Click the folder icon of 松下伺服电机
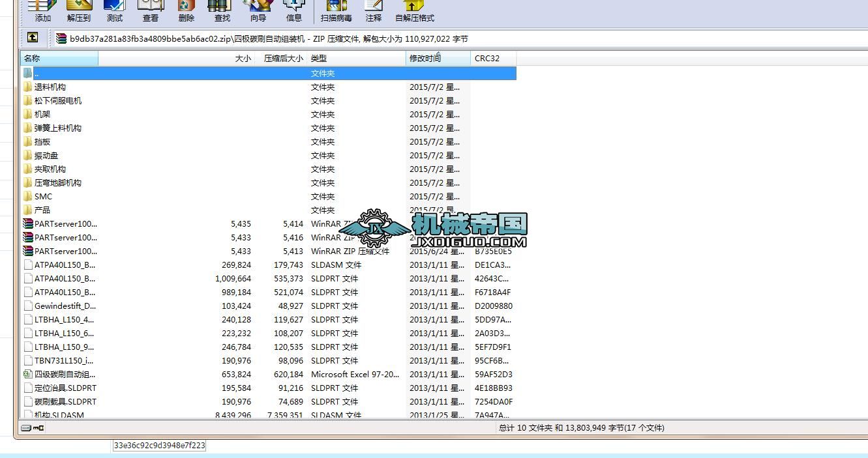Image resolution: width=868 pixels, height=458 pixels. (x=27, y=100)
